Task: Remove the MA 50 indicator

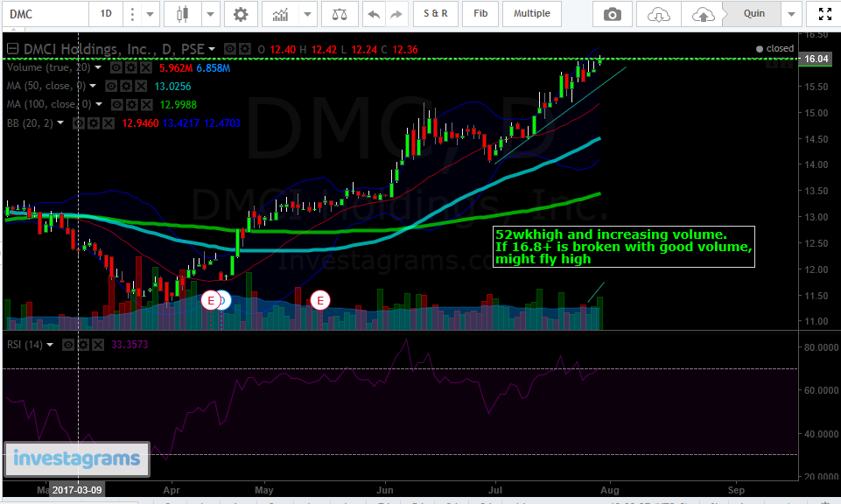Action: pos(141,86)
